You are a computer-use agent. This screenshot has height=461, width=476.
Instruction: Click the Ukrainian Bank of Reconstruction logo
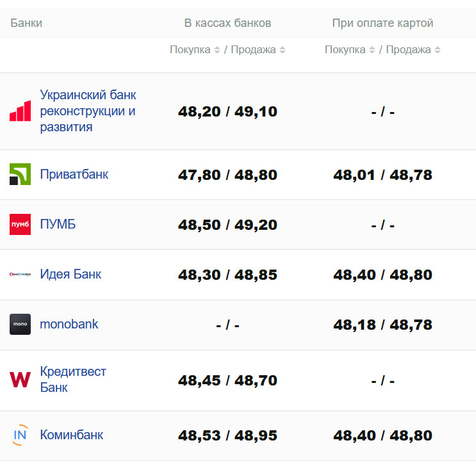coord(20,111)
